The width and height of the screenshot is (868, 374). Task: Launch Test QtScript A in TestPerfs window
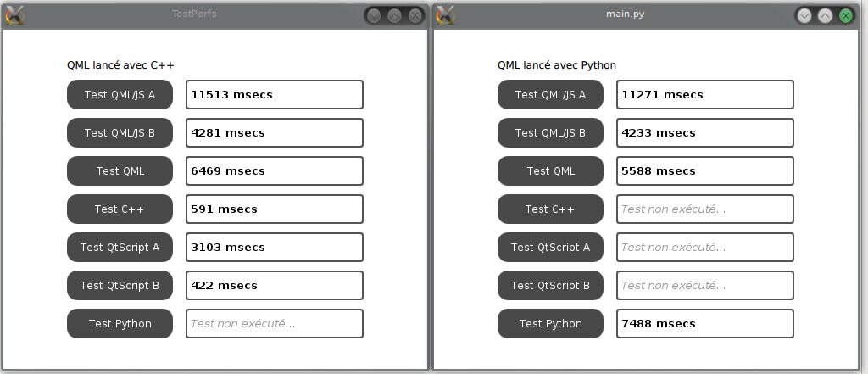click(120, 248)
